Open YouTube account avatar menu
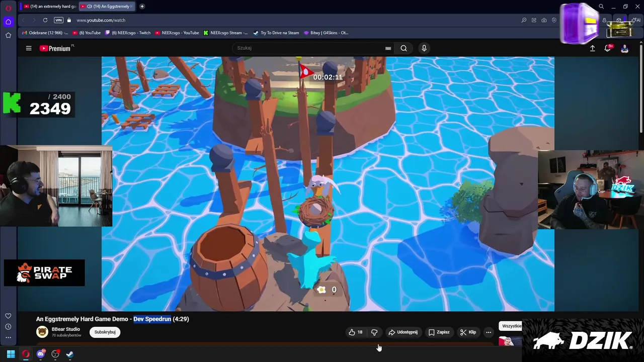The height and width of the screenshot is (362, 644). click(624, 48)
